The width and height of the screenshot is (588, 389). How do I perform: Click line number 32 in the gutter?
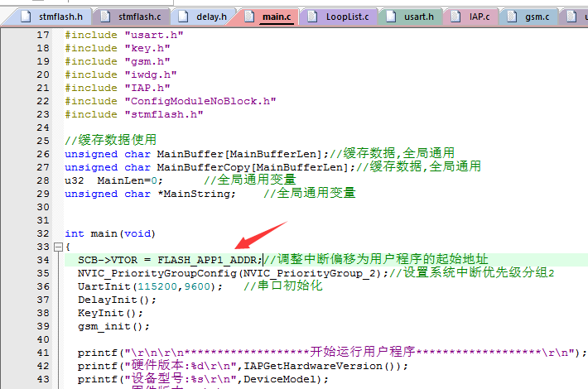tap(43, 233)
